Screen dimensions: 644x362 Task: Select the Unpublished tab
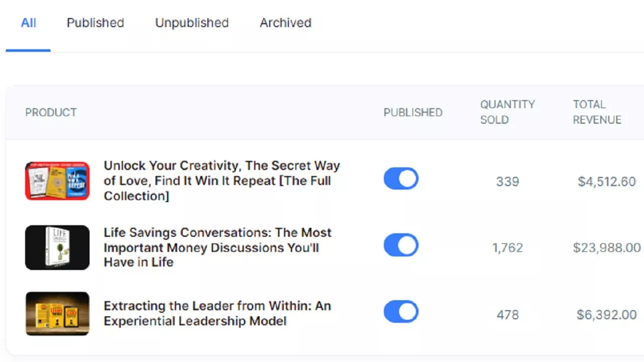click(x=192, y=23)
